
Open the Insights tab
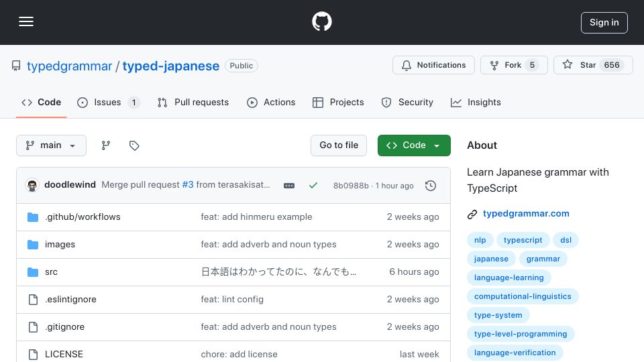click(x=476, y=102)
